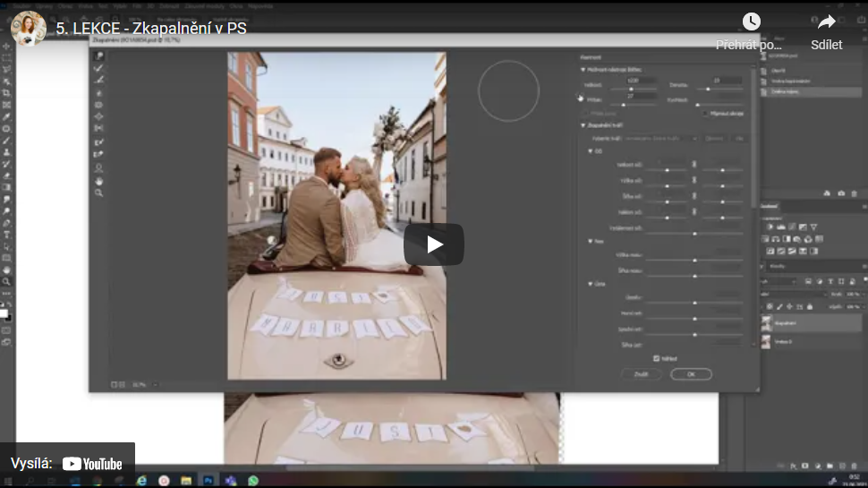This screenshot has width=868, height=488.
Task: Select the Twirl Clockwise tool in Liquify
Action: click(x=98, y=93)
